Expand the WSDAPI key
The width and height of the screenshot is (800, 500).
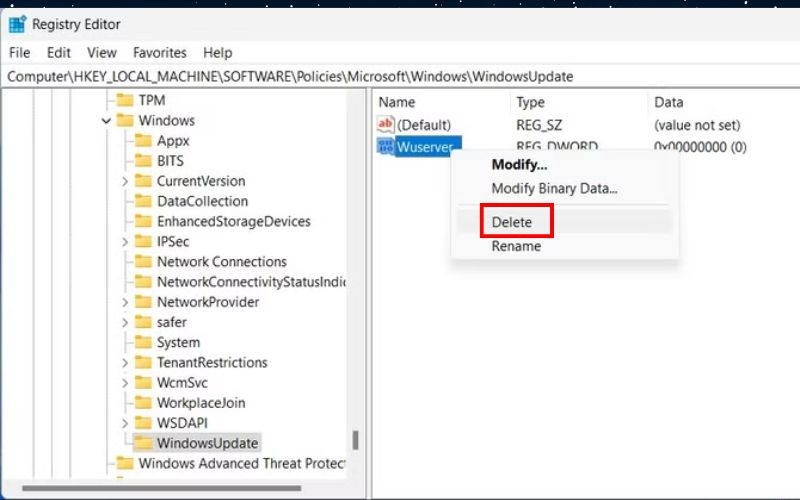(x=124, y=423)
